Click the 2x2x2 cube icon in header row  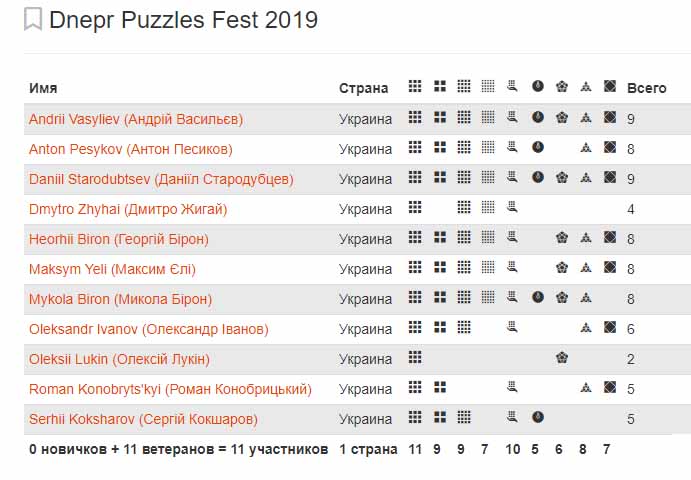(x=440, y=86)
